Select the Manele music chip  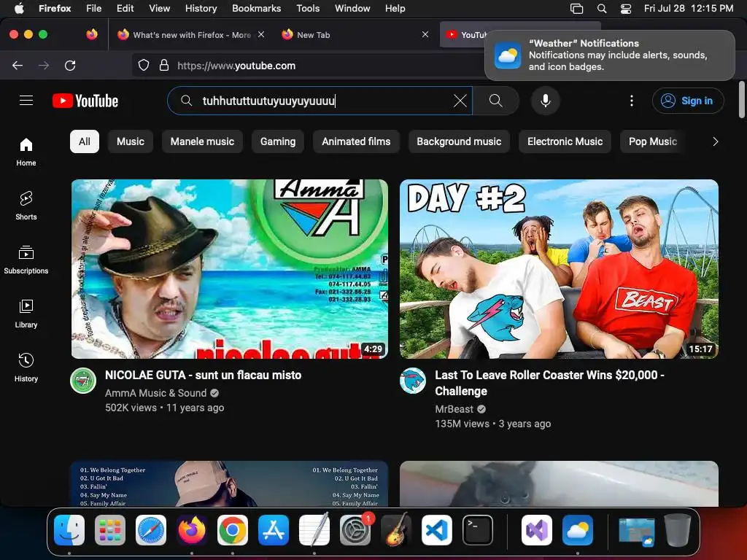203,141
